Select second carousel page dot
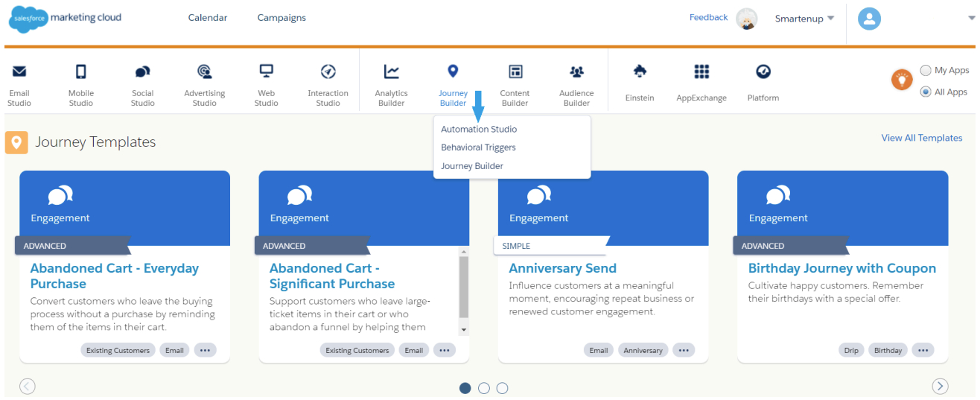The height and width of the screenshot is (400, 980). pos(484,388)
